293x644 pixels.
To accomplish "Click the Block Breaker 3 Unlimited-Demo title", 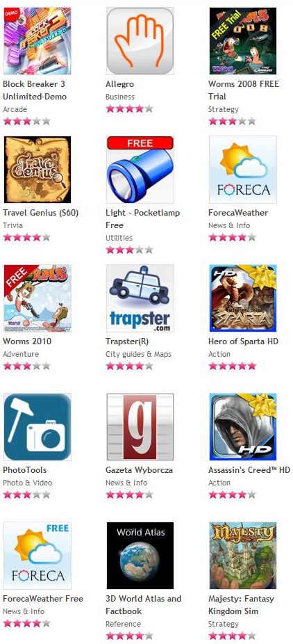I will tap(35, 90).
